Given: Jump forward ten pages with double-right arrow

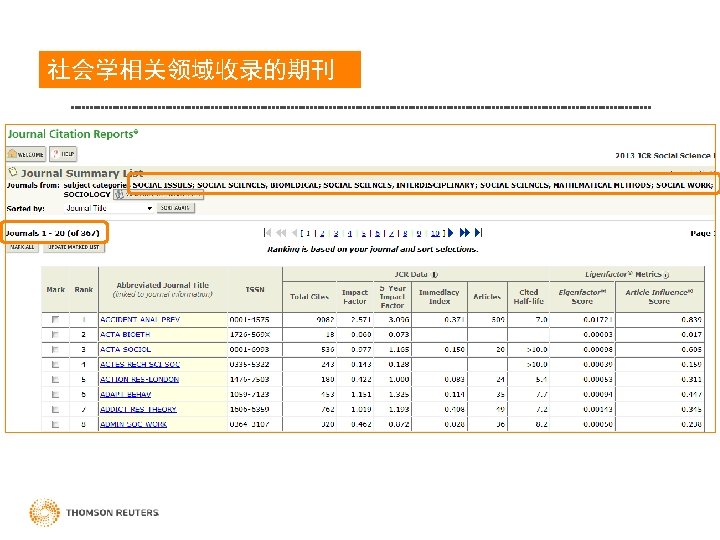Looking at the screenshot, I should coord(465,233).
